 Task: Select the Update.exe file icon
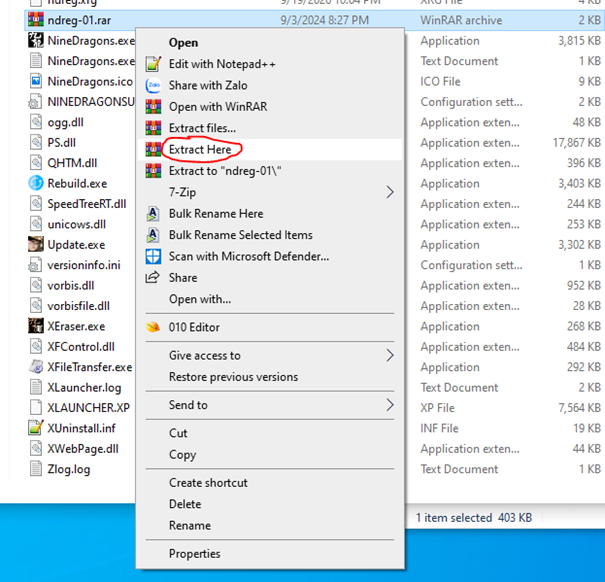[x=36, y=244]
